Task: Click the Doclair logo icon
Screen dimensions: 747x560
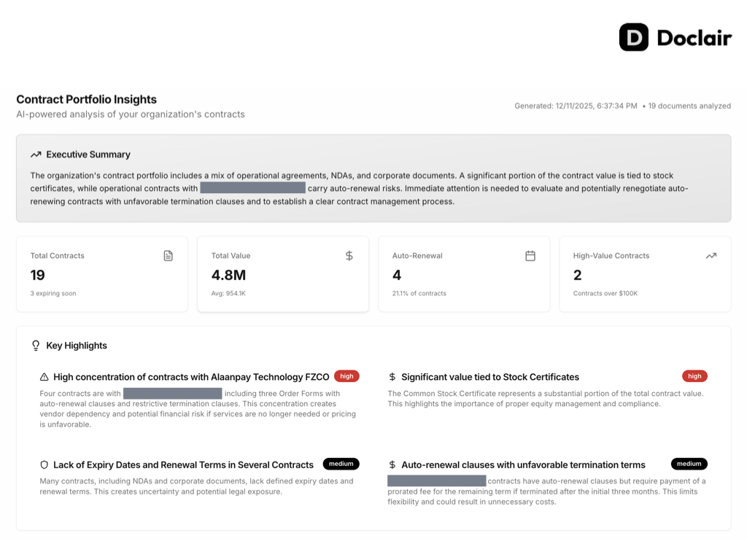Action: coord(634,37)
